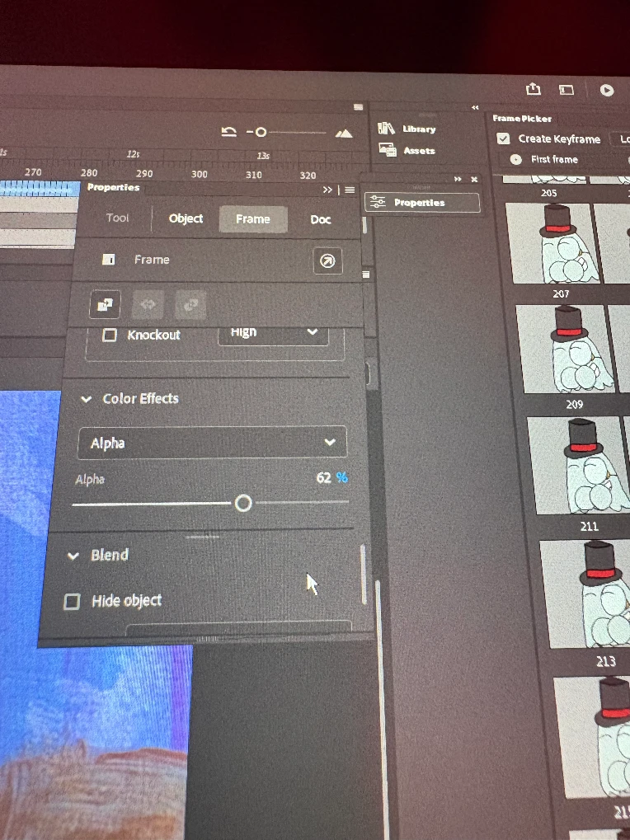
Task: Open the Properties panel hamburger menu
Action: [350, 190]
